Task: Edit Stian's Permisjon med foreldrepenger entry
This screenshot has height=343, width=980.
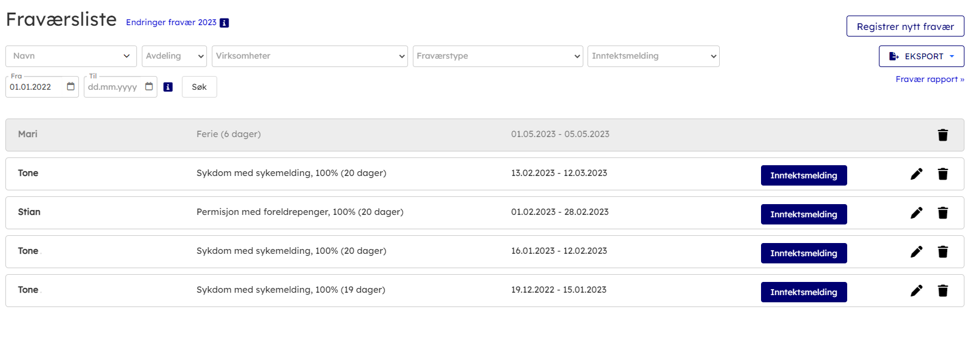Action: pyautogui.click(x=916, y=213)
